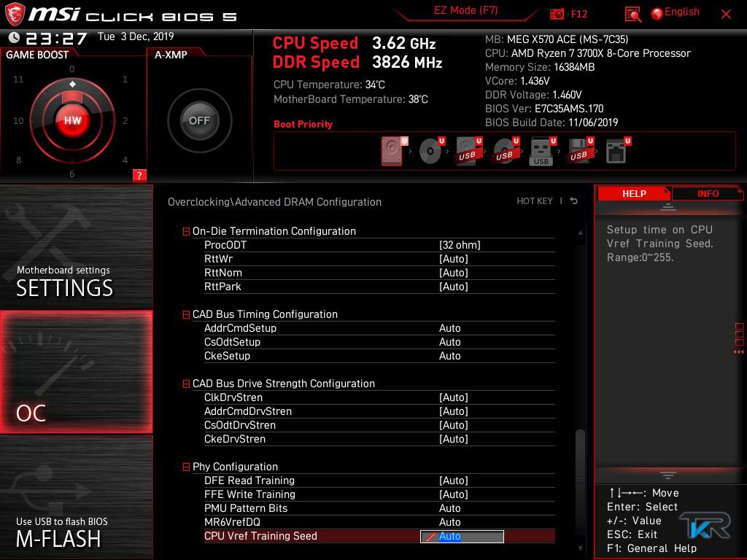The image size is (747, 560).
Task: Switch to EZ Mode (F7)
Action: click(465, 10)
